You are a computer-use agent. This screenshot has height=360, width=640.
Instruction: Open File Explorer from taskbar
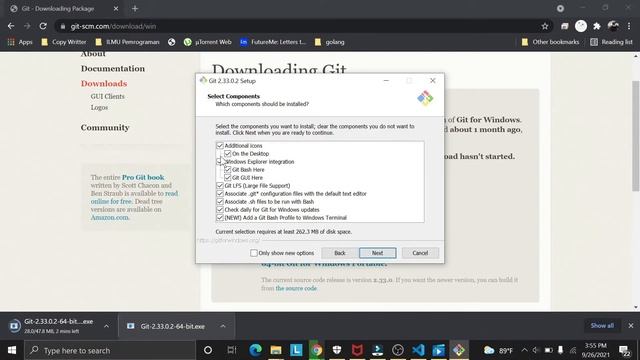[276, 350]
